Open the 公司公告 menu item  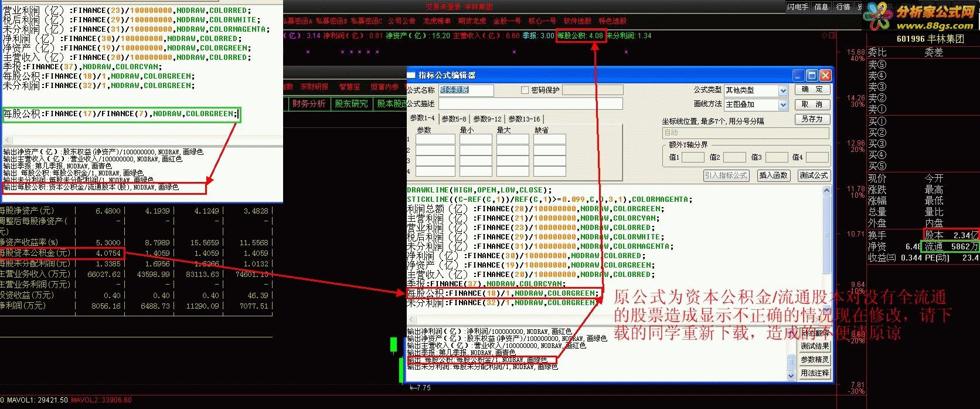coord(402,21)
